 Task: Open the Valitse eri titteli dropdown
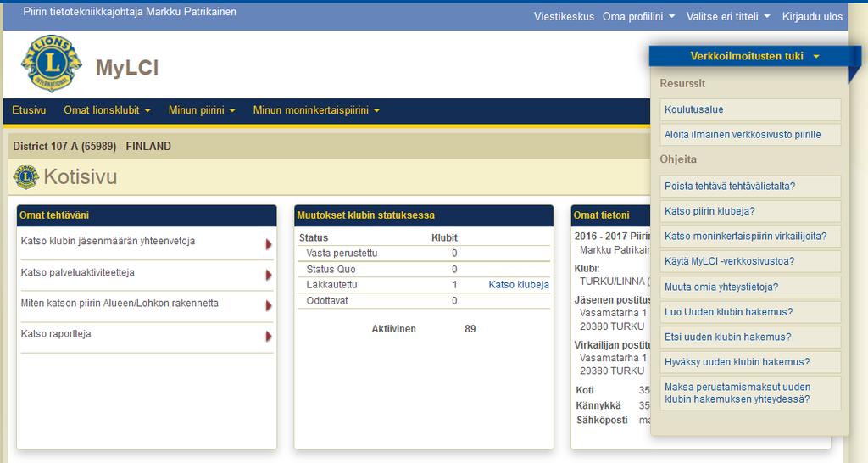(x=728, y=17)
